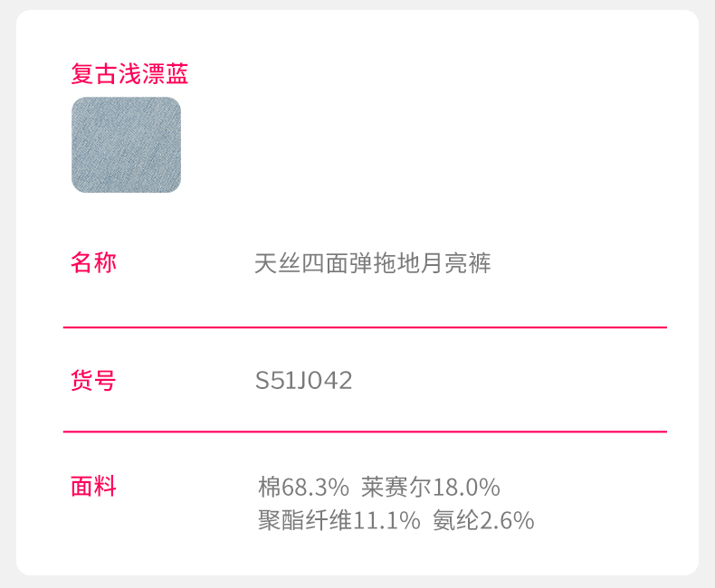Click the light blue denim fabric swatch
715x588 pixels.
(x=126, y=145)
